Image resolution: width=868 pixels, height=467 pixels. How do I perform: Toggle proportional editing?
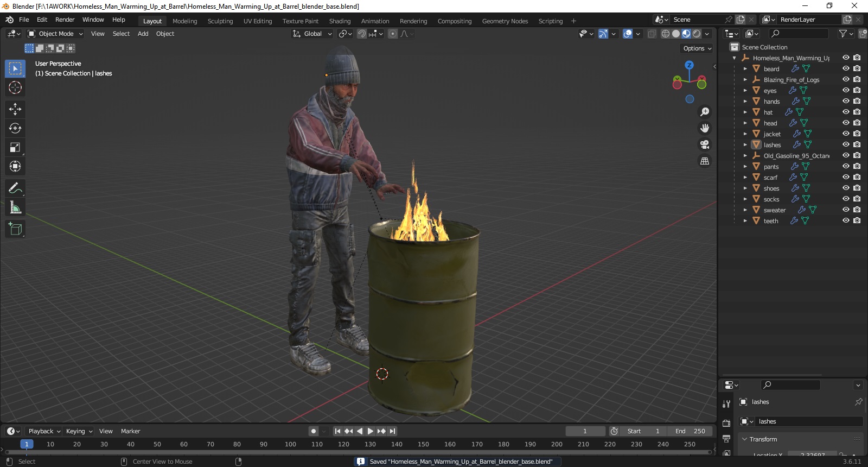[393, 34]
